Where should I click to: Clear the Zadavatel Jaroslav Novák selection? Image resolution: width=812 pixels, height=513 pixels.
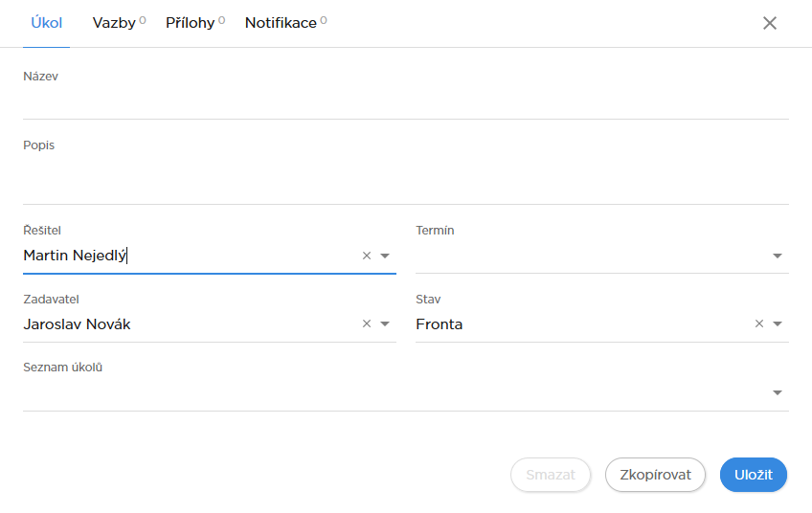click(x=366, y=324)
